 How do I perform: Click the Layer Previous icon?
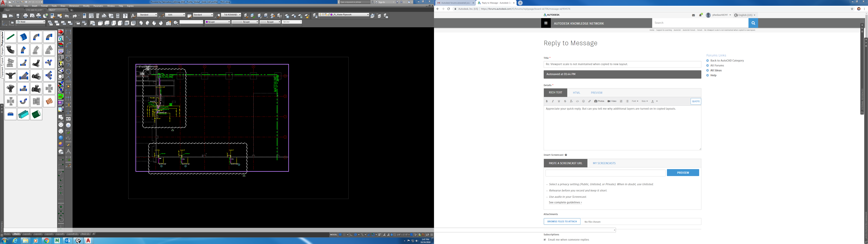[x=379, y=16]
